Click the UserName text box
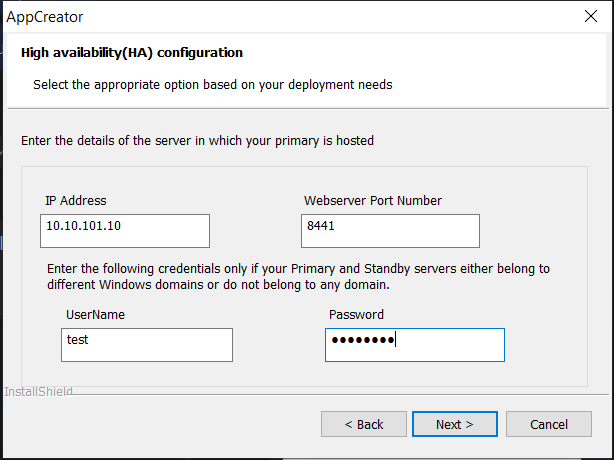 [x=146, y=344]
